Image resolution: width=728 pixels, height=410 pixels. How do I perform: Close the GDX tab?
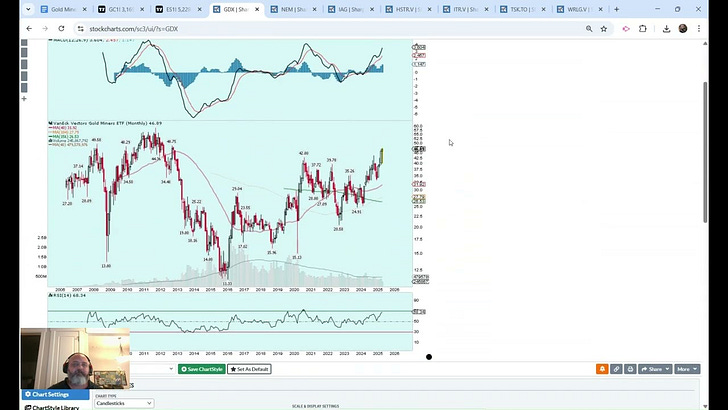[x=257, y=9]
